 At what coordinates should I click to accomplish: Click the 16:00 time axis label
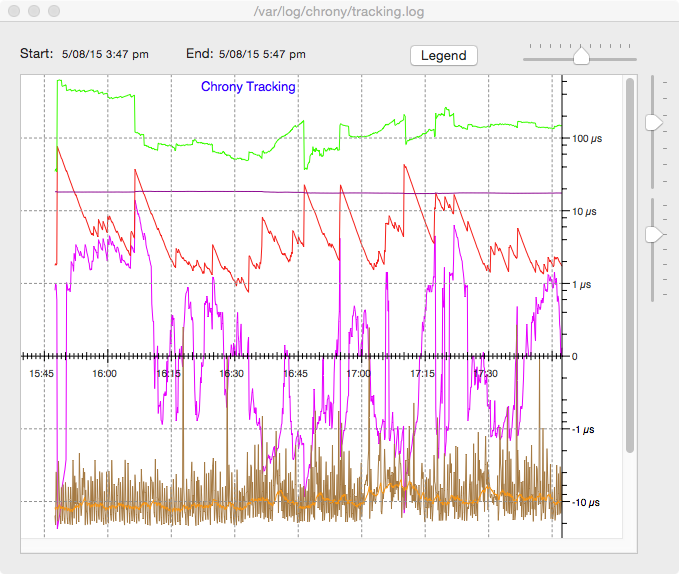pos(104,374)
